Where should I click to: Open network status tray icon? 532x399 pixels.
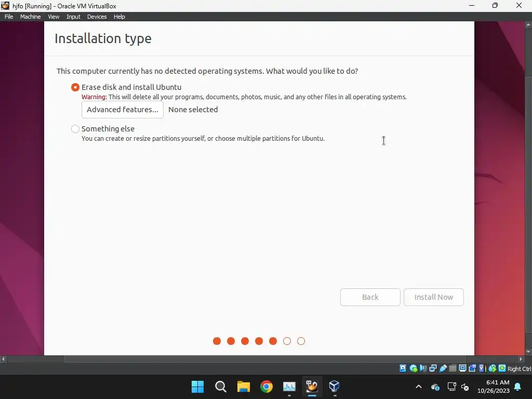[451, 387]
